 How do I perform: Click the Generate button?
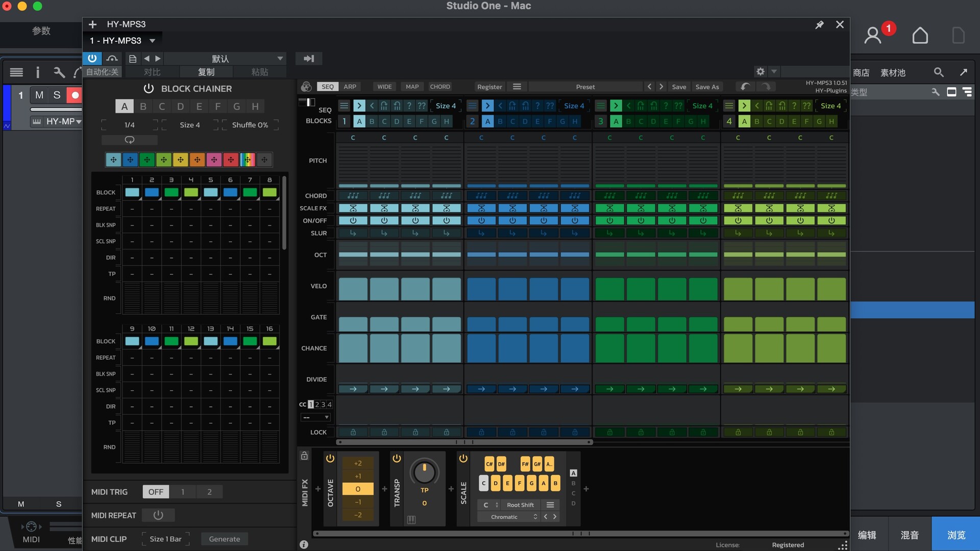224,539
